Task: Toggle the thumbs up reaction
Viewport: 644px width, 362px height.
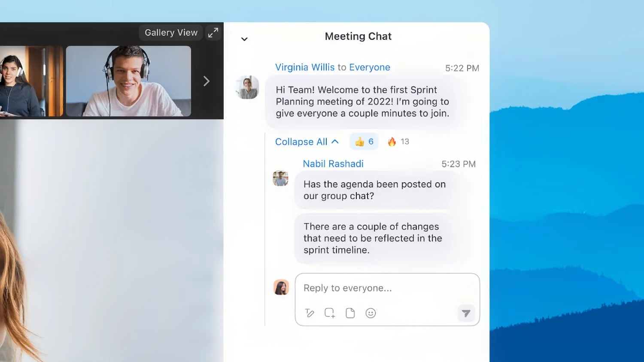Action: [364, 142]
